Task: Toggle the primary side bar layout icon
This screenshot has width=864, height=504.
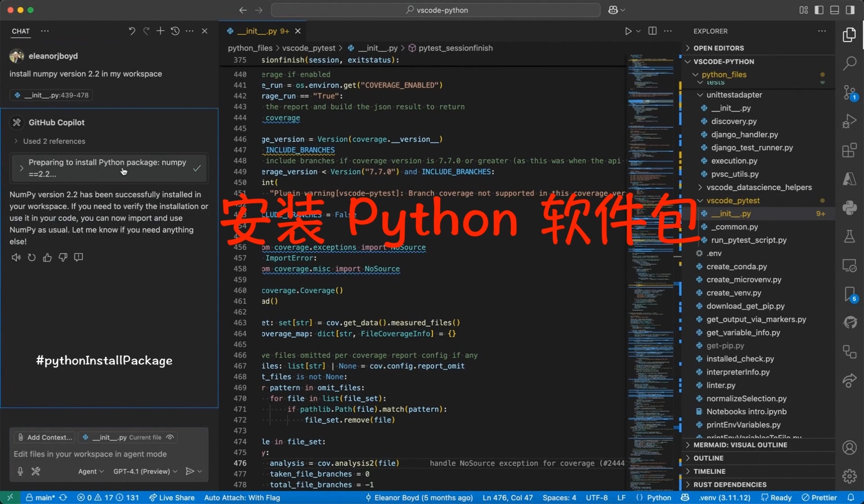Action: click(819, 10)
